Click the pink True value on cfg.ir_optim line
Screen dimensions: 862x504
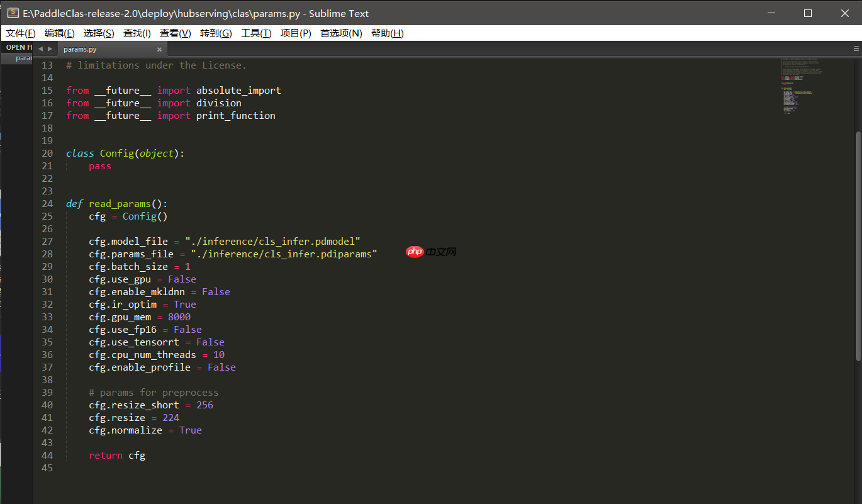coord(184,304)
